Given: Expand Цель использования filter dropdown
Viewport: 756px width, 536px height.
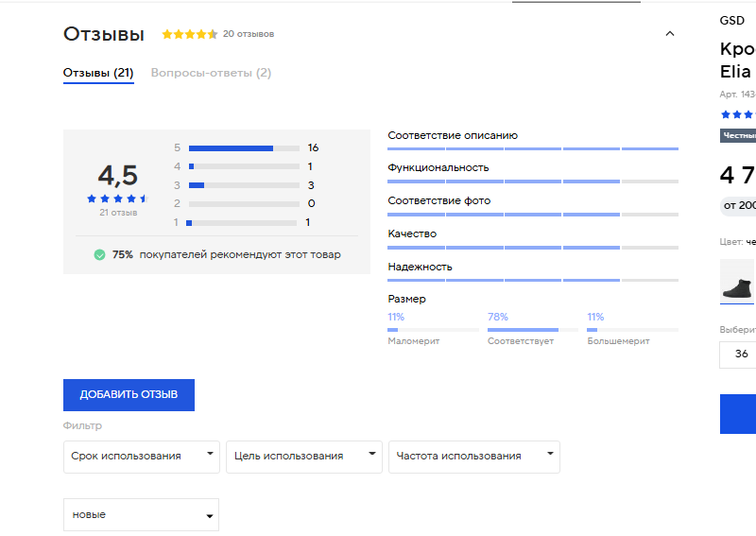Looking at the screenshot, I should (x=303, y=456).
